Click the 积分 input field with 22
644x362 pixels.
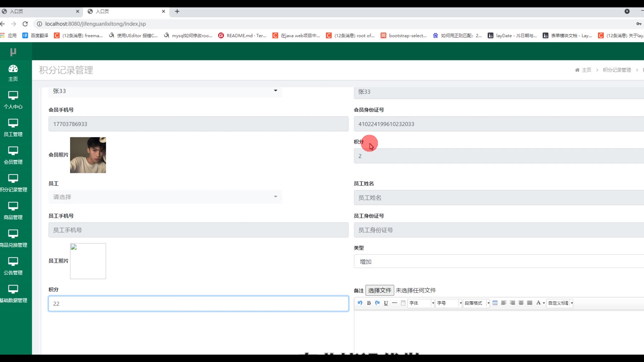coord(198,304)
